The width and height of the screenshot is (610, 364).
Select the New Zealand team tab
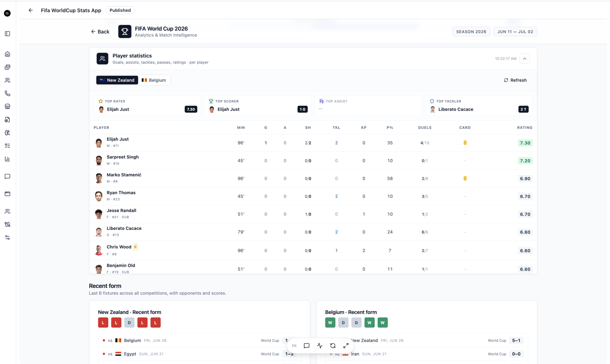pos(117,80)
